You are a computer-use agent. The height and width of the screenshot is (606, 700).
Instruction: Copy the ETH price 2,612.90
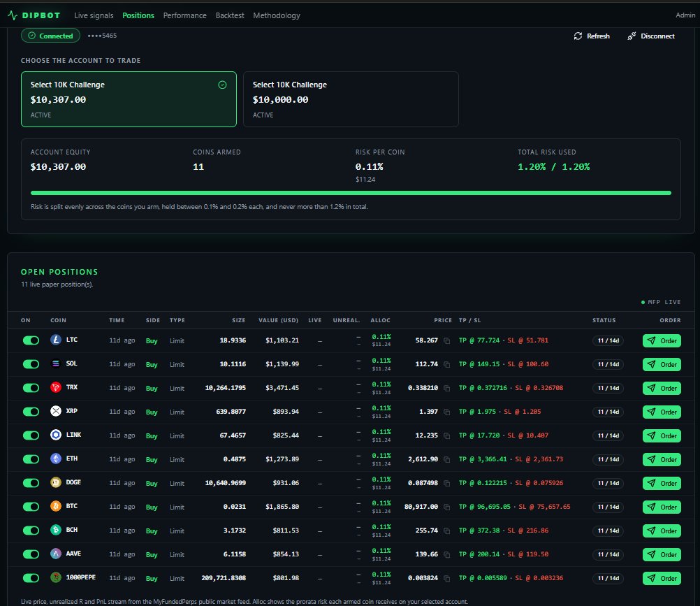[447, 459]
